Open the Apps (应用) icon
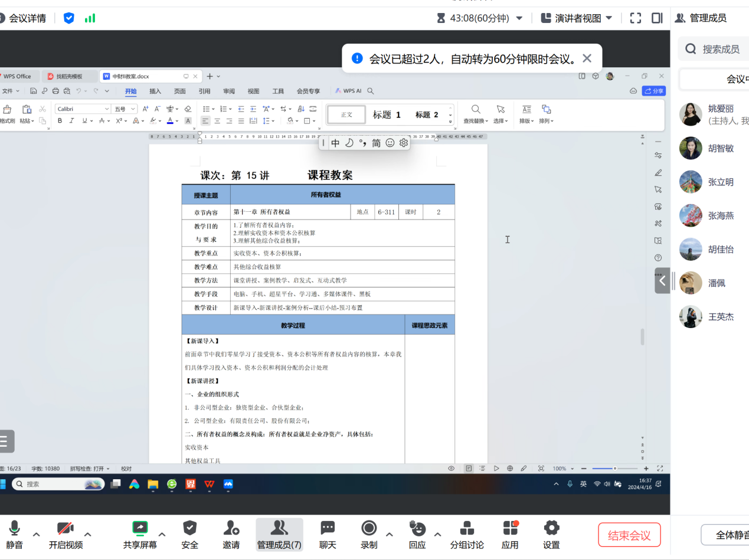 point(510,528)
